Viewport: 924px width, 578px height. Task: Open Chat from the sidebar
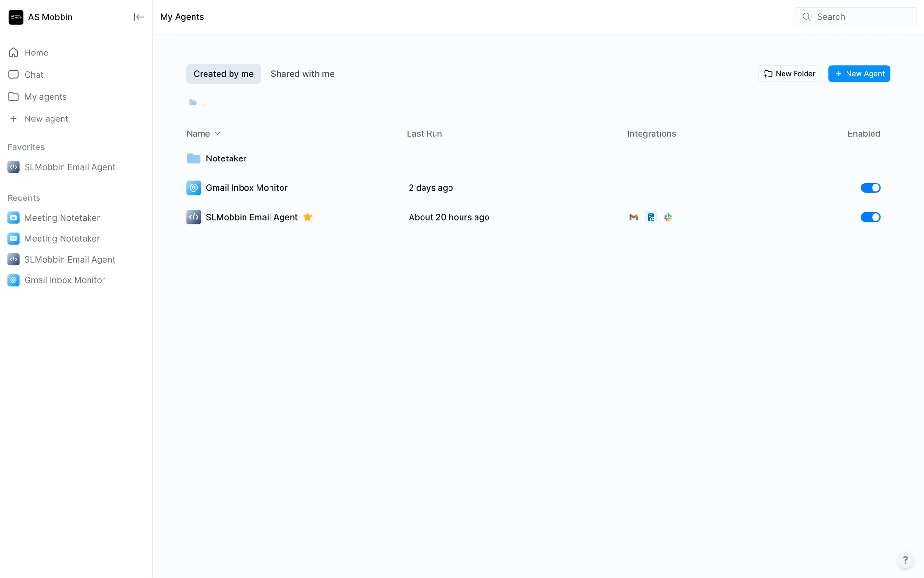(x=34, y=75)
